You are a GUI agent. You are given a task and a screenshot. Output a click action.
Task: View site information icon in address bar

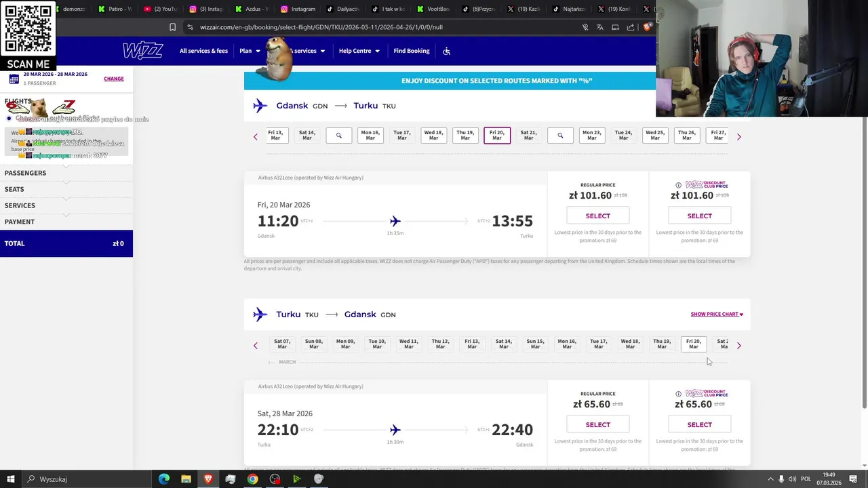(190, 27)
